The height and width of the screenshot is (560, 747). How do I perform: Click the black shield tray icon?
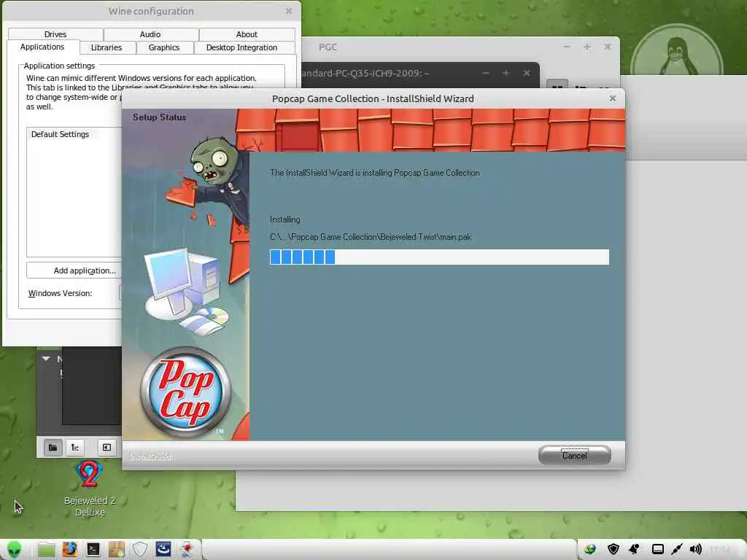point(613,550)
